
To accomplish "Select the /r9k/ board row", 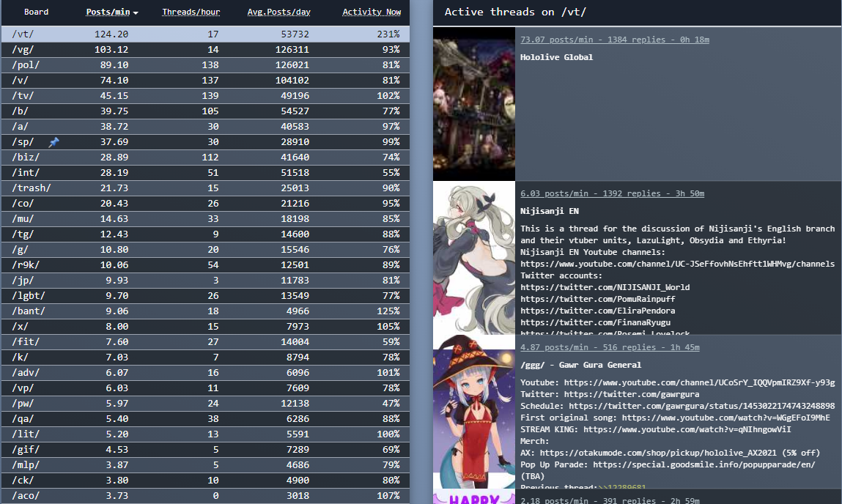I will click(x=205, y=265).
